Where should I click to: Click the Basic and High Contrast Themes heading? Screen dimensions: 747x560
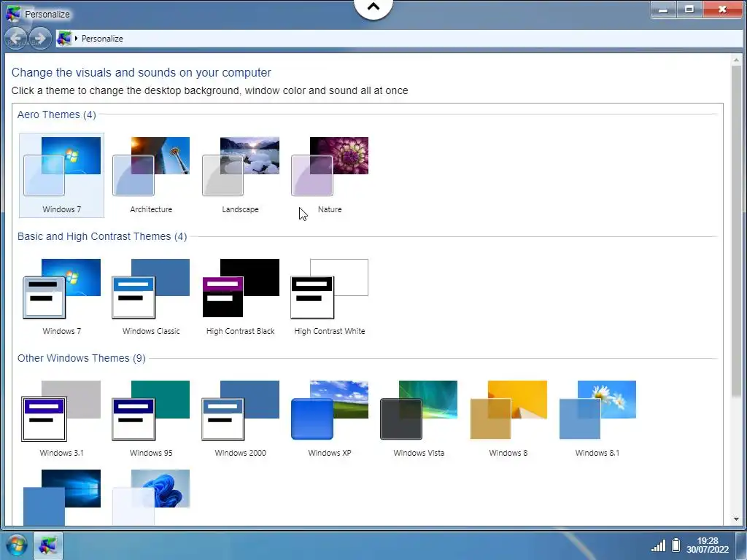102,236
